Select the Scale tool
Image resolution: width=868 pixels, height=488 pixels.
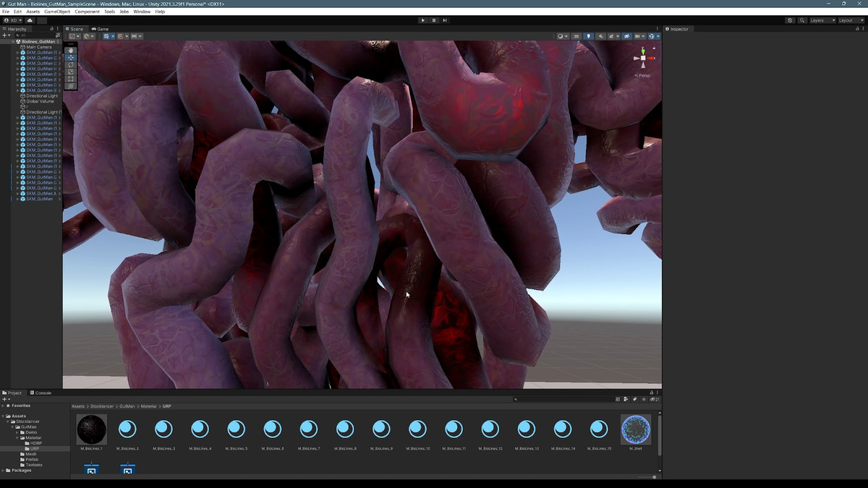click(x=71, y=72)
